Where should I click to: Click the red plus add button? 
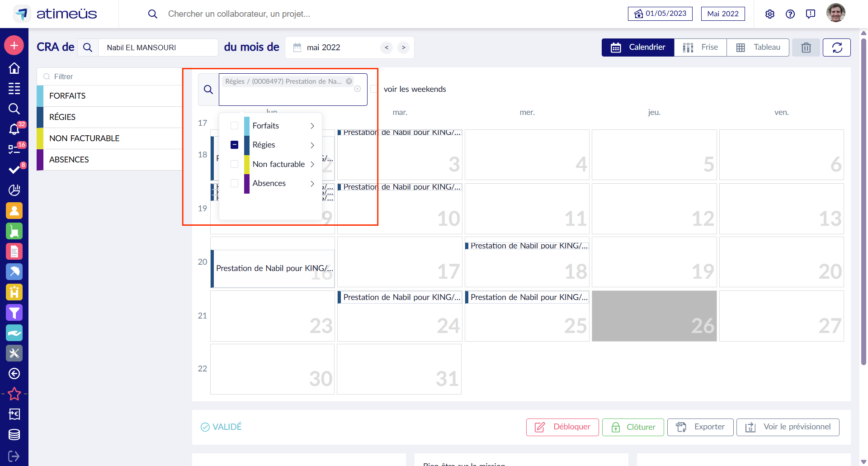point(14,45)
